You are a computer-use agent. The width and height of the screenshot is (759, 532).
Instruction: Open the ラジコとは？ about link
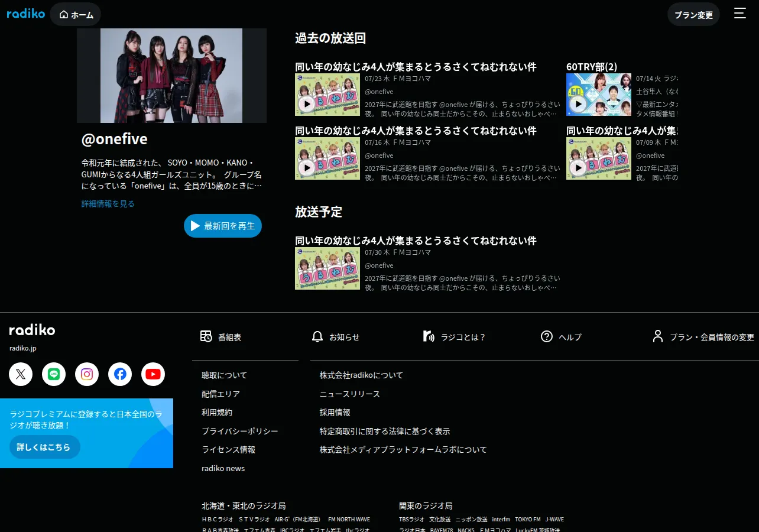pos(454,337)
